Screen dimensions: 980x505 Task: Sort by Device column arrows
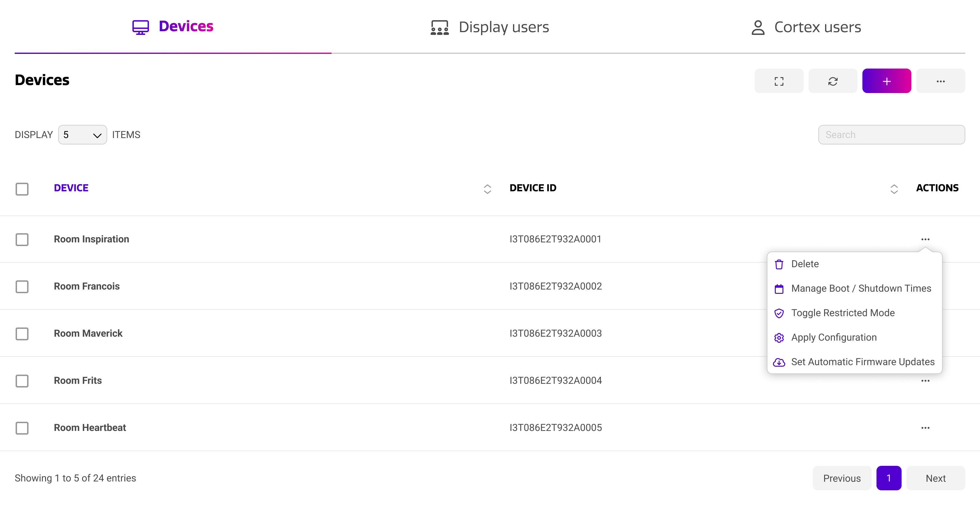tap(487, 189)
